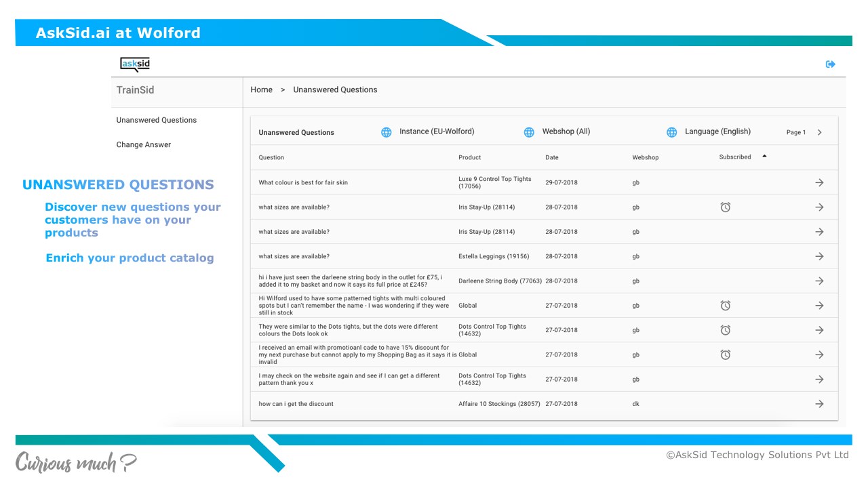868x488 pixels.
Task: Click globe icon beside Instance (EU-Wolford)
Action: pyautogui.click(x=386, y=132)
